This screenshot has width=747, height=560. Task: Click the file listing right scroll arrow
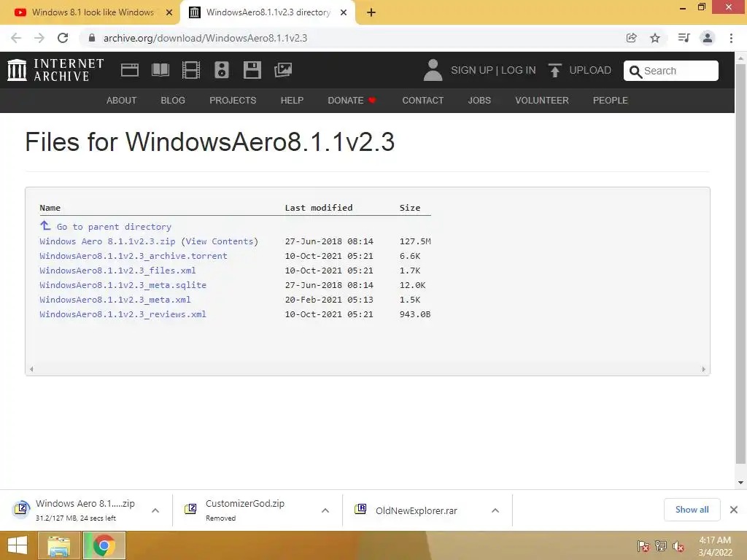(704, 369)
